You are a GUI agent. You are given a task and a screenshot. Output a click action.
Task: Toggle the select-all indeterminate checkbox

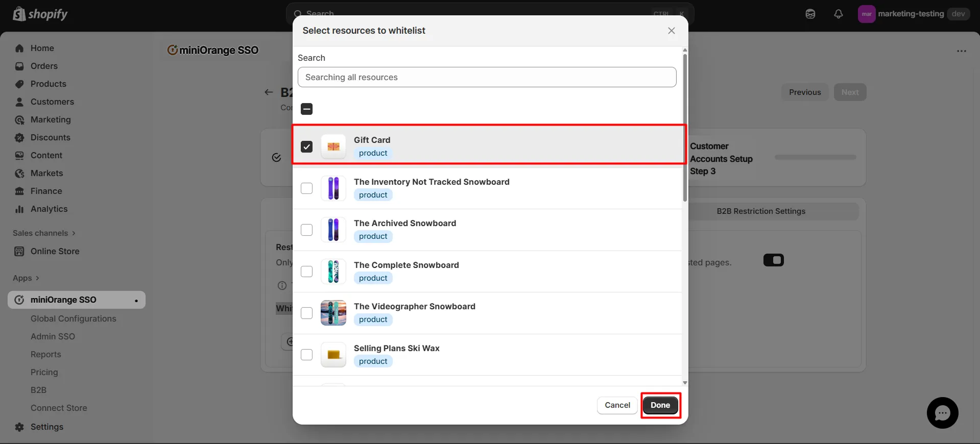tap(306, 109)
